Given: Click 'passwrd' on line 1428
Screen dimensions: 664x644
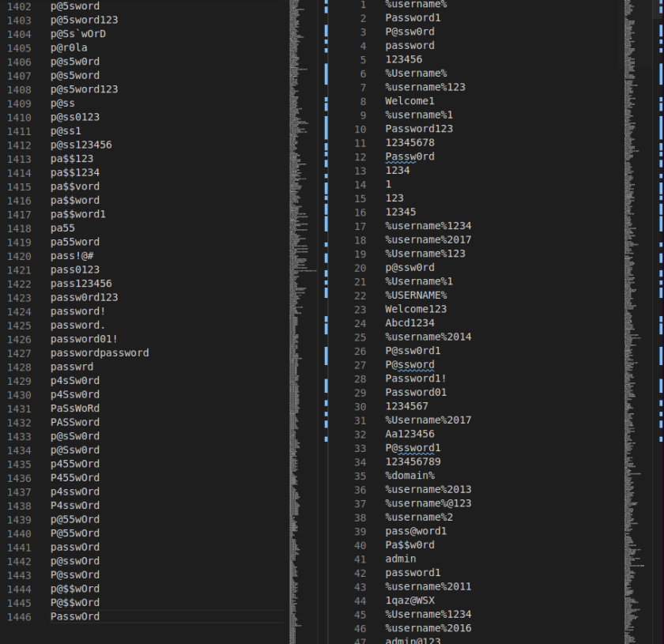Looking at the screenshot, I should pos(72,367).
